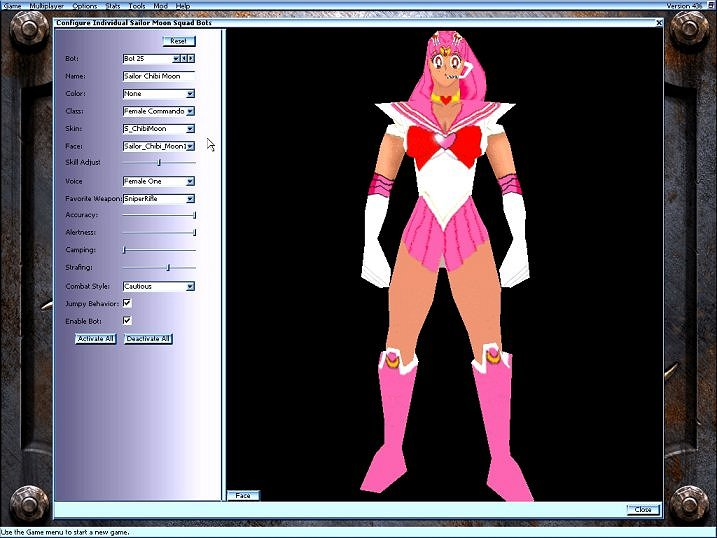Toggle the Enable Bot checkbox
This screenshot has height=538, width=717.
[x=127, y=320]
